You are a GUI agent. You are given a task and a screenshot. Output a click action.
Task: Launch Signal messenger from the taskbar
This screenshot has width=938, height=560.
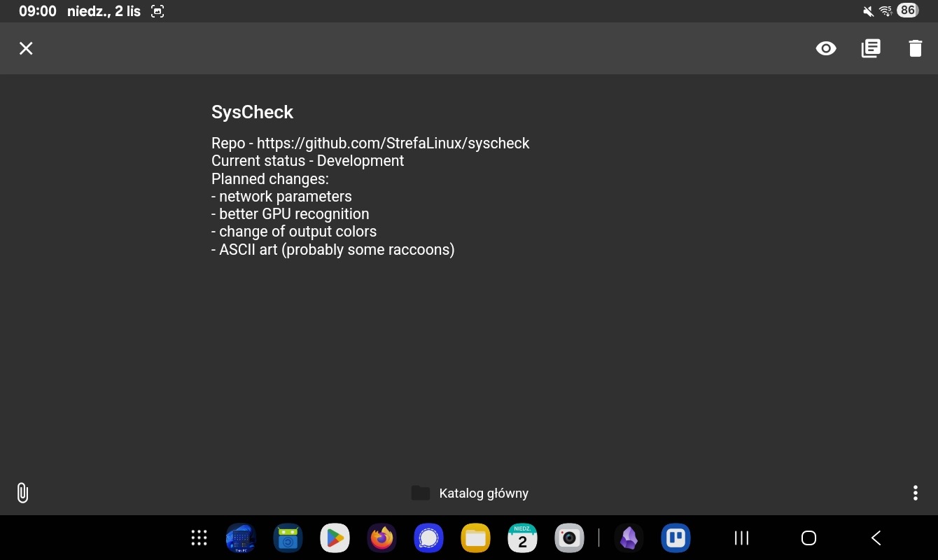click(428, 538)
